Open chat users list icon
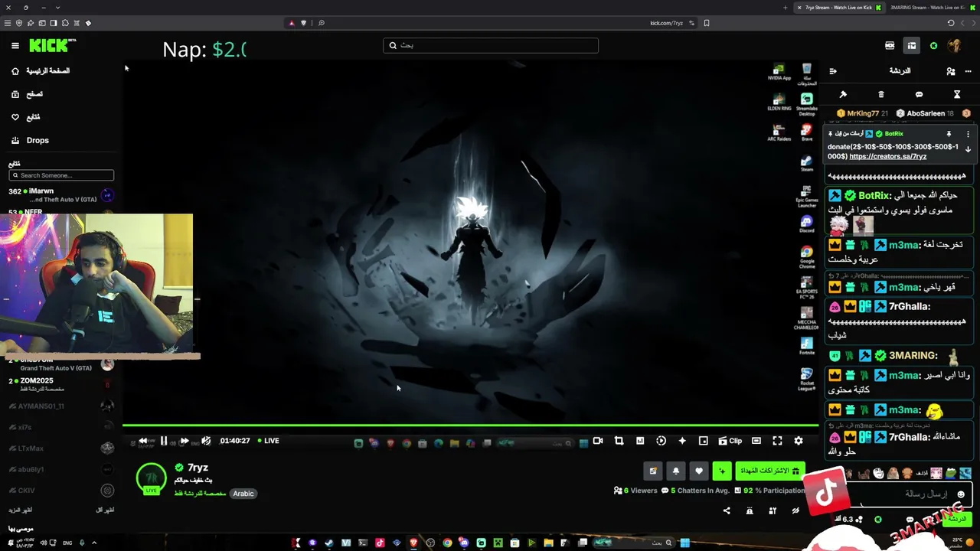980x551 pixels. click(950, 71)
